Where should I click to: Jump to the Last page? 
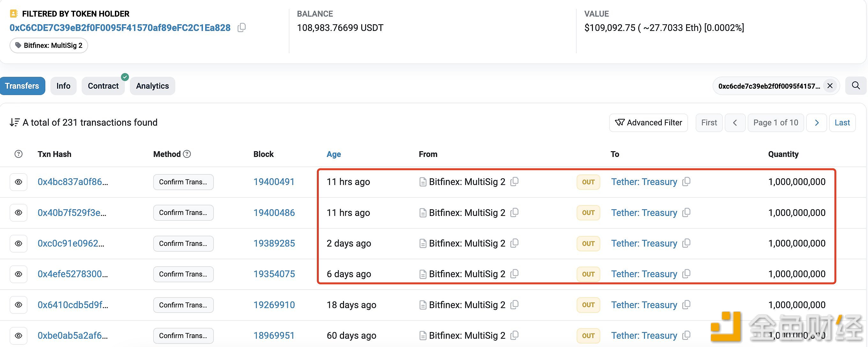(x=842, y=122)
